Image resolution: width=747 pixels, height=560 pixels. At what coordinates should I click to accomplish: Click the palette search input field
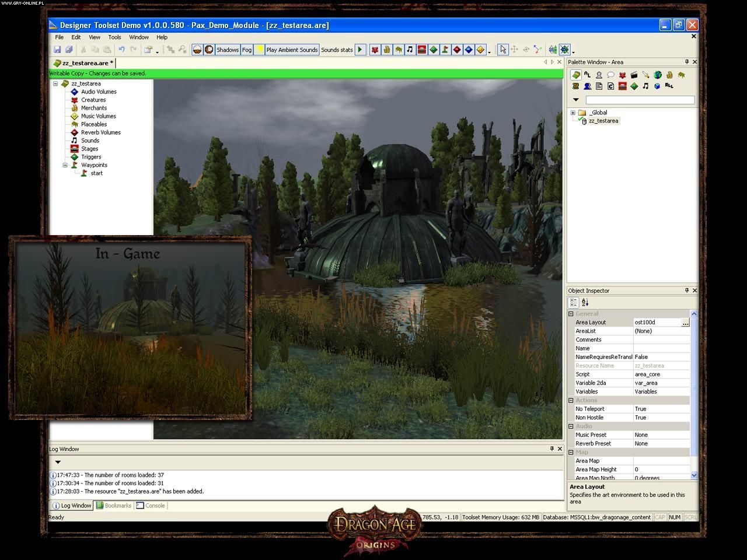click(640, 100)
